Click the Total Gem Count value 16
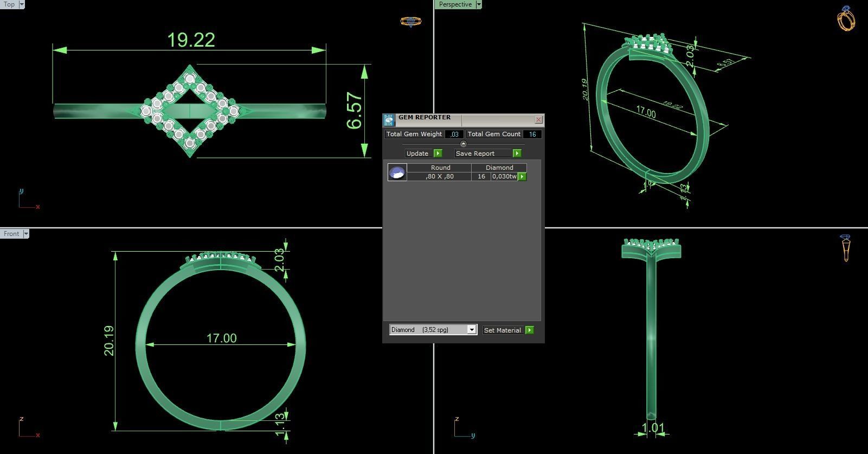This screenshot has width=868, height=454. [x=532, y=134]
